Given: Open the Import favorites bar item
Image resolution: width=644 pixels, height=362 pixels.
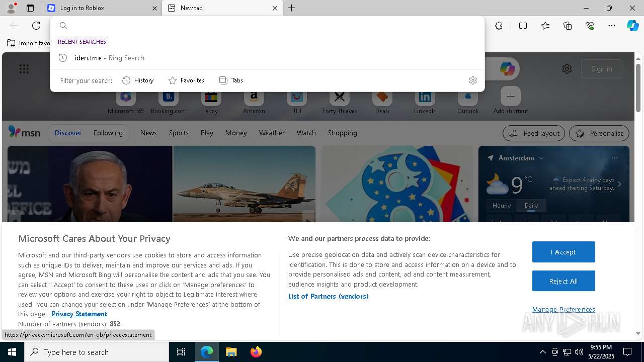Looking at the screenshot, I should tap(28, 43).
